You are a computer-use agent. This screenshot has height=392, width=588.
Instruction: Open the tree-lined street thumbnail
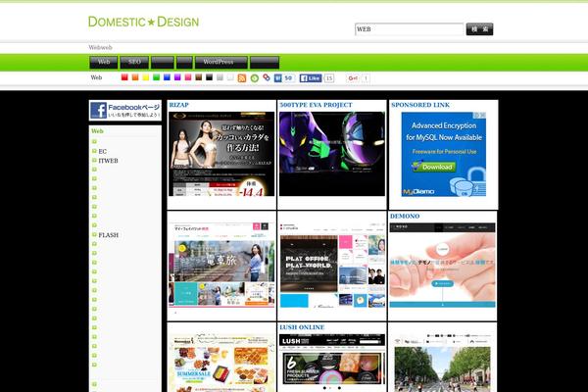click(x=443, y=364)
